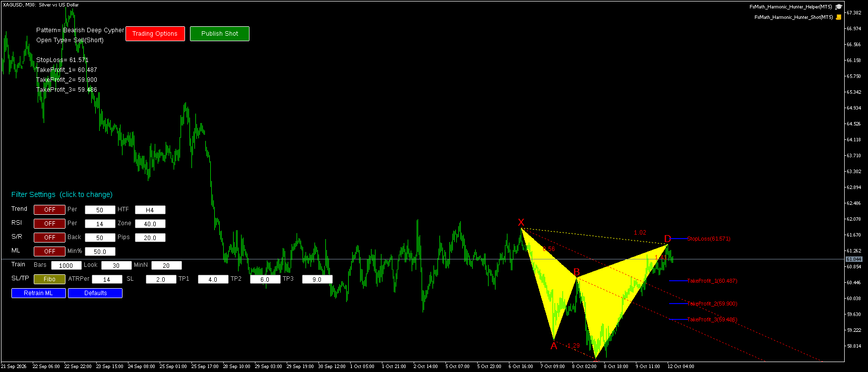Click the Harmonic Hunter Shot indicator icon
The width and height of the screenshot is (868, 372).
pos(839,17)
